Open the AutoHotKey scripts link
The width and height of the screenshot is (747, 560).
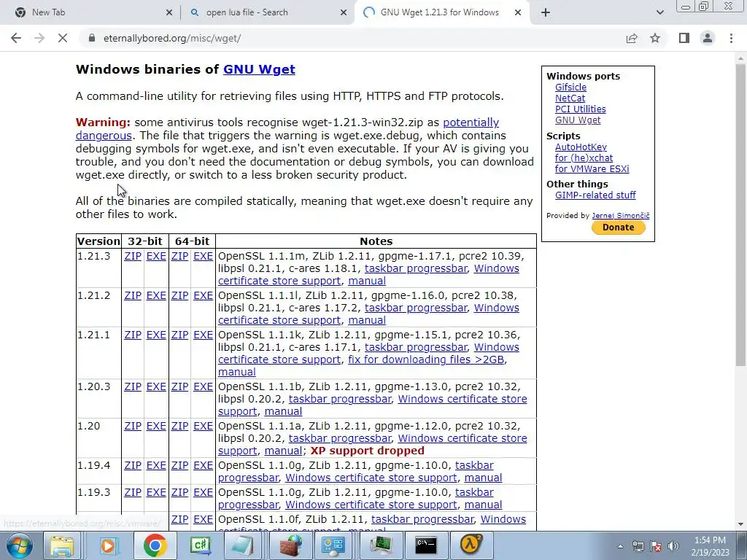click(581, 147)
